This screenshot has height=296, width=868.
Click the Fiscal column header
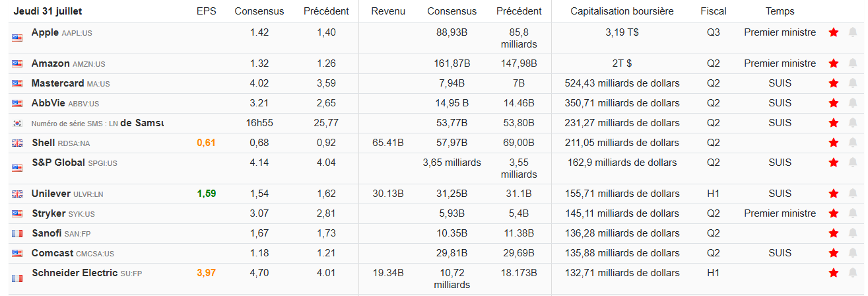[713, 11]
